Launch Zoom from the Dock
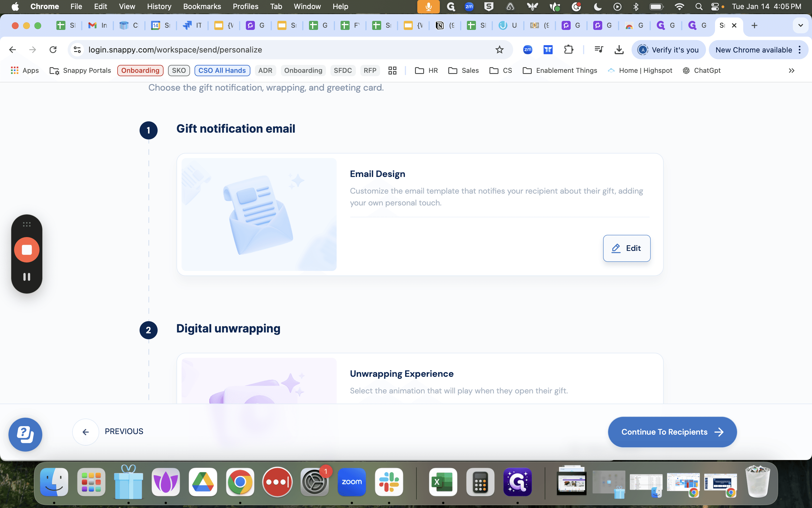Viewport: 812px width, 508px height. click(x=352, y=482)
